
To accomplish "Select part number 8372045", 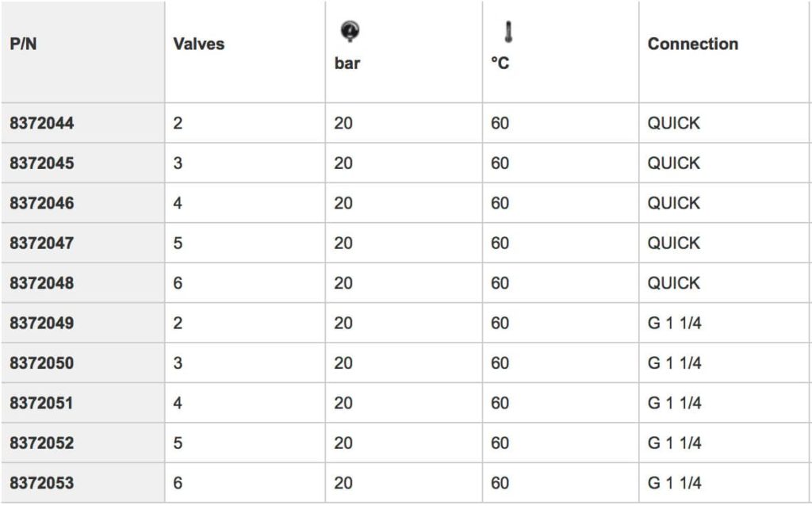I will 42,163.
